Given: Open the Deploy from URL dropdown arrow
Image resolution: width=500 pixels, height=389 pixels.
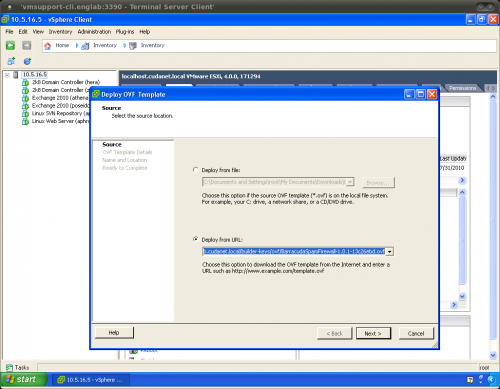Looking at the screenshot, I should click(390, 252).
